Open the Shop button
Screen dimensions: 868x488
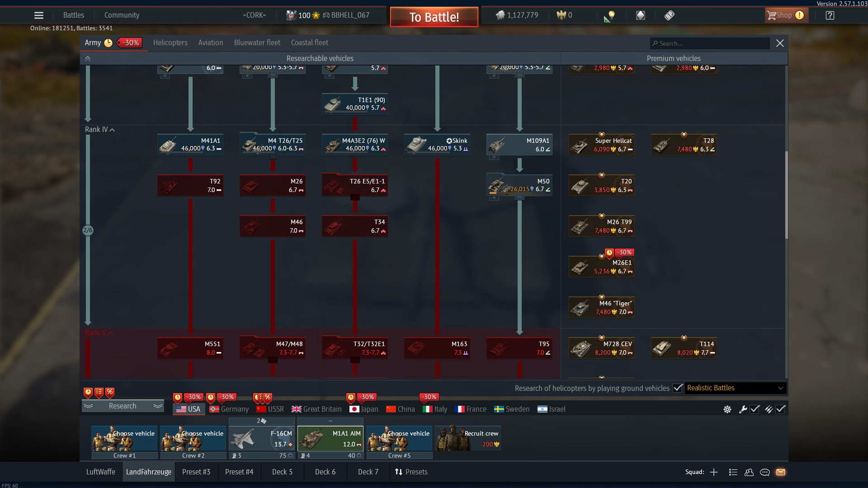[x=785, y=15]
